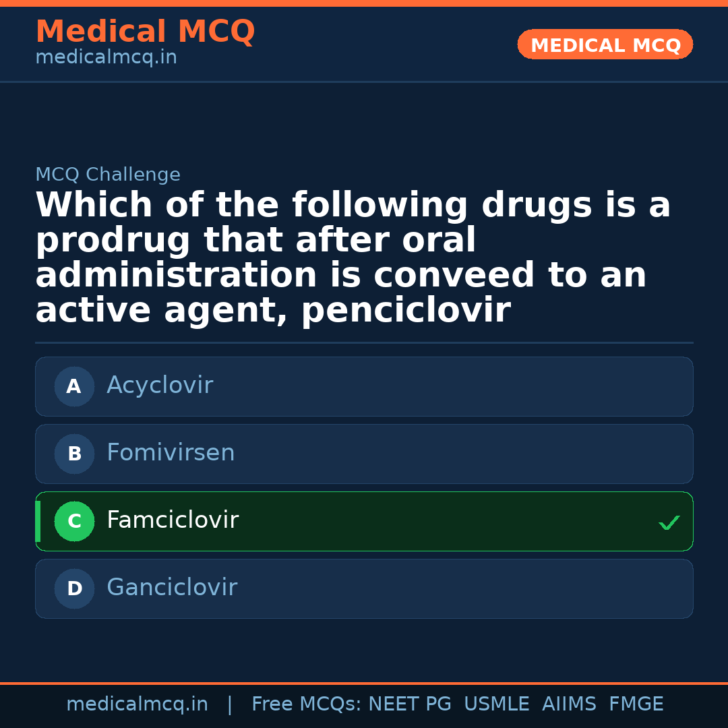Click the green C circle badge
The width and height of the screenshot is (728, 728).
pyautogui.click(x=74, y=521)
